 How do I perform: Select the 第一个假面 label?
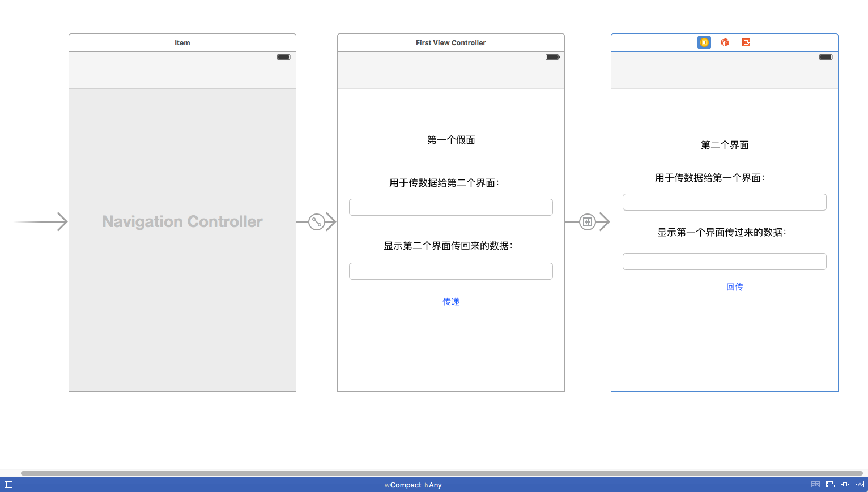coord(451,140)
